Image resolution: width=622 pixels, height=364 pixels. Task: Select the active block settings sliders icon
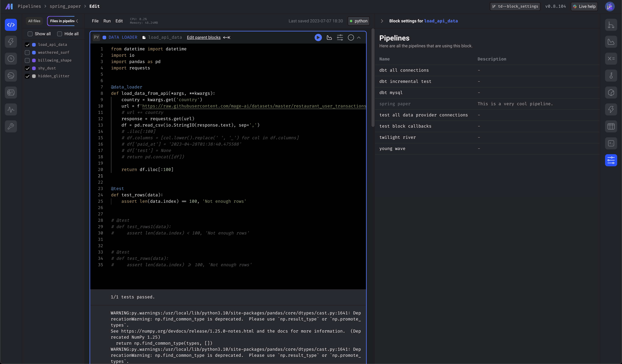click(x=611, y=160)
